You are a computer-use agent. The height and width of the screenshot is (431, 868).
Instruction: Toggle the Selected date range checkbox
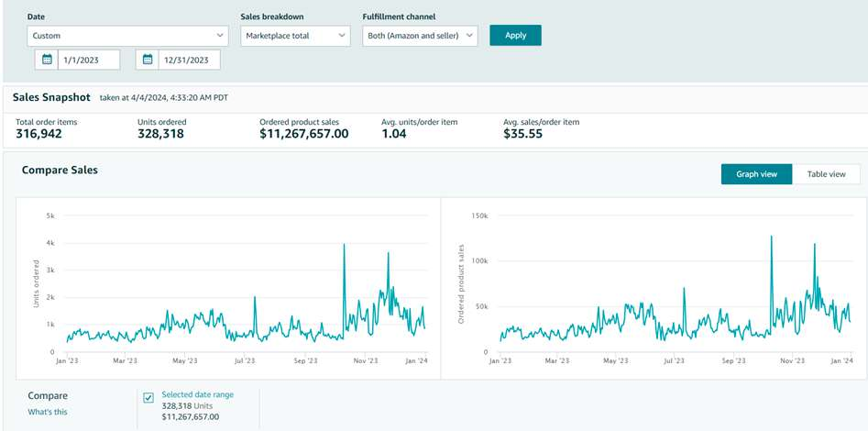point(148,397)
